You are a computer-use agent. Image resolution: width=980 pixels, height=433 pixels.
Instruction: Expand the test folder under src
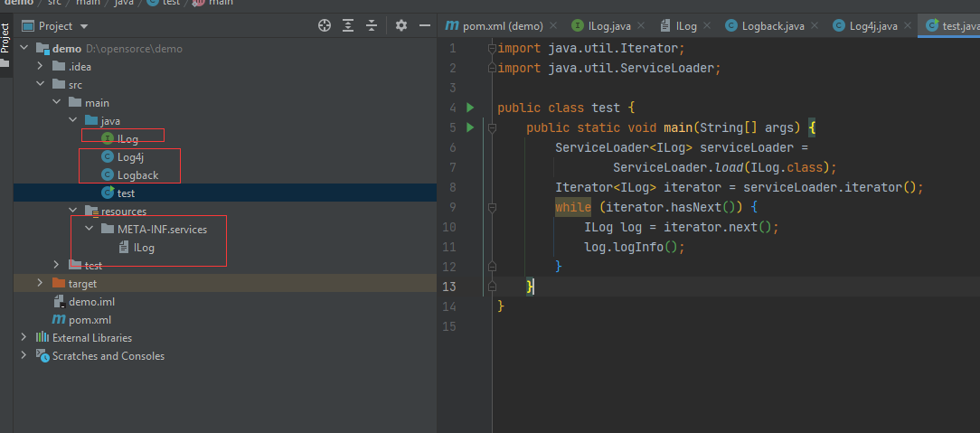pyautogui.click(x=56, y=266)
